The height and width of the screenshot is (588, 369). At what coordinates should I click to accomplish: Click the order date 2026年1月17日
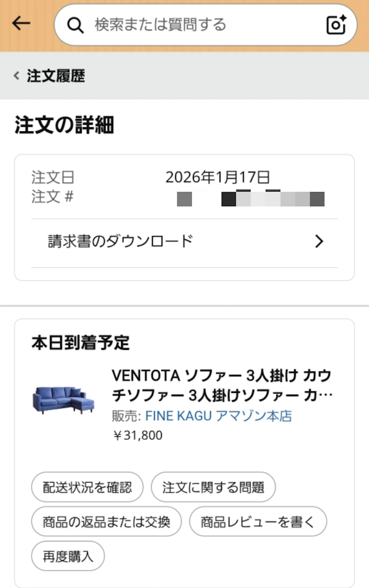[217, 178]
